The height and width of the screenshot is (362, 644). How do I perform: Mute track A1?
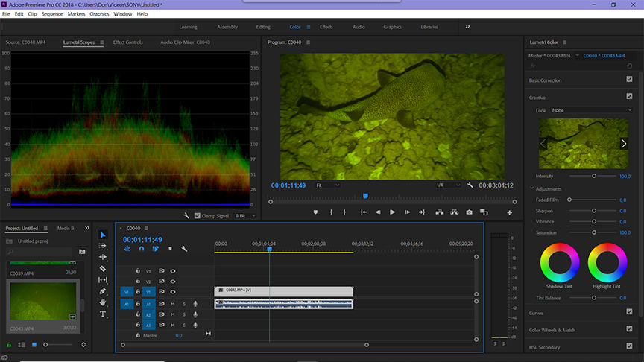(x=172, y=304)
